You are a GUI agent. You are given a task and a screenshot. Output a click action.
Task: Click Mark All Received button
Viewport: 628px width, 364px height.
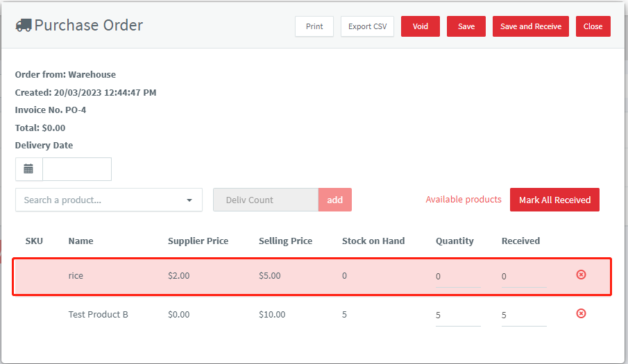pyautogui.click(x=554, y=200)
